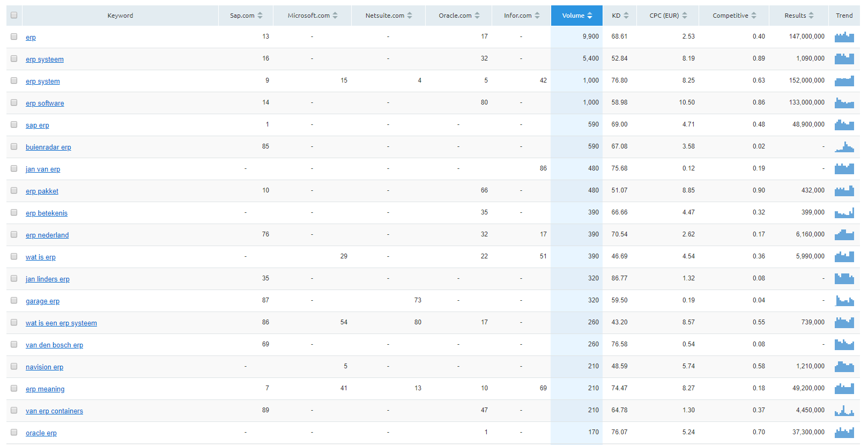
Task: Open trend chart for sap erp
Action: click(844, 125)
